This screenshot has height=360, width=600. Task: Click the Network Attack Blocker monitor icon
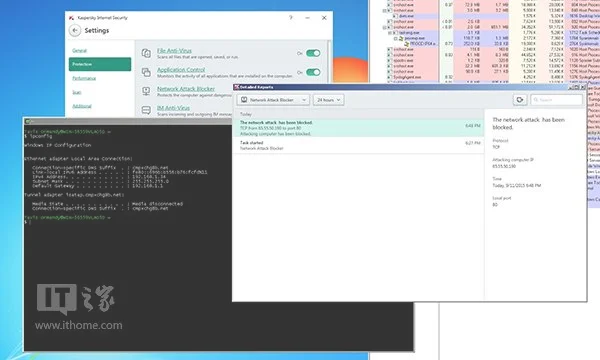(x=146, y=91)
